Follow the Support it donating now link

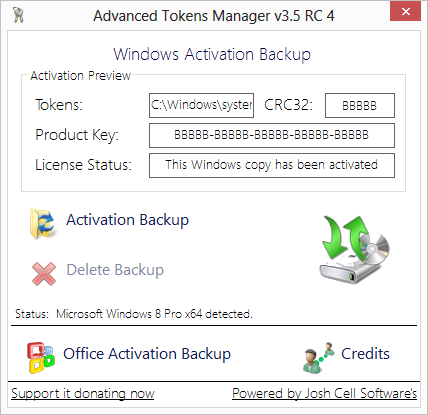[x=83, y=394]
